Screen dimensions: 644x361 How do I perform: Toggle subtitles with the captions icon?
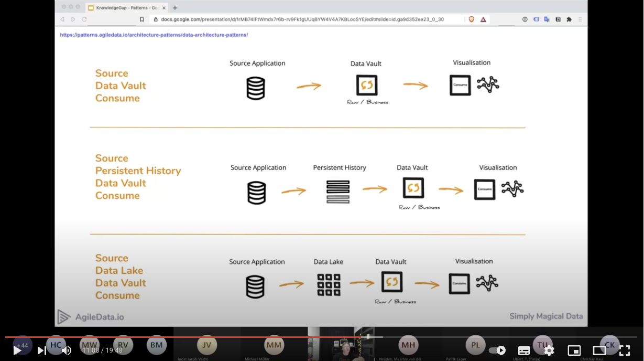(524, 351)
